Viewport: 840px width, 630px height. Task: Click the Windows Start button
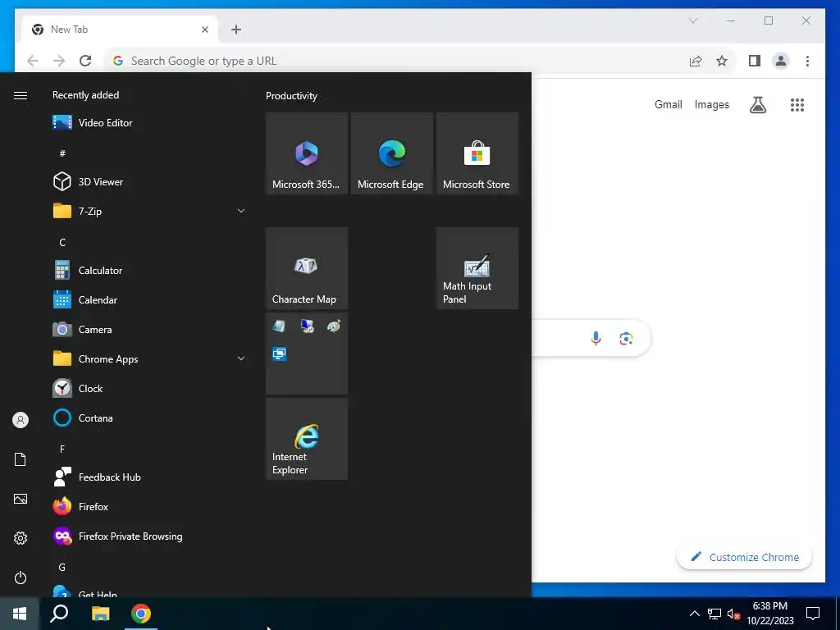[x=20, y=614]
